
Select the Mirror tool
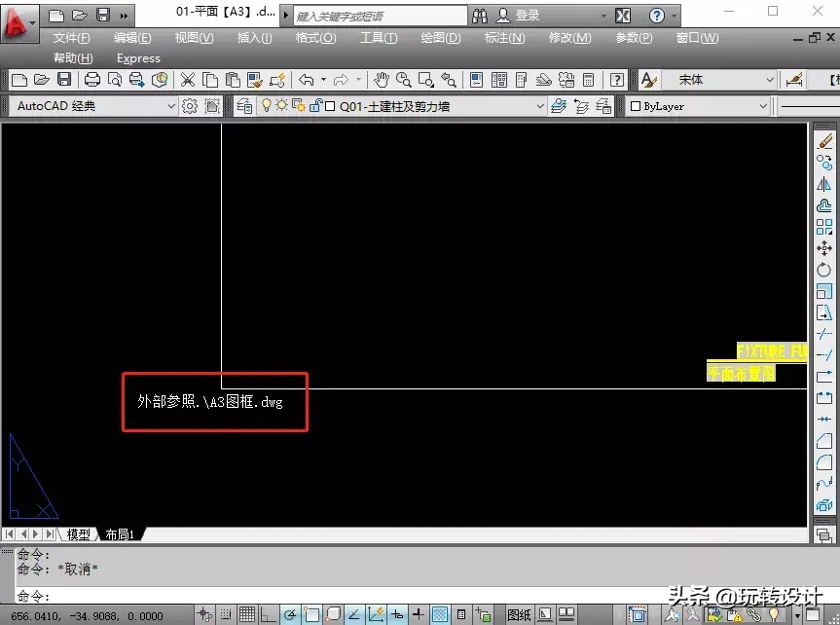coord(824,184)
